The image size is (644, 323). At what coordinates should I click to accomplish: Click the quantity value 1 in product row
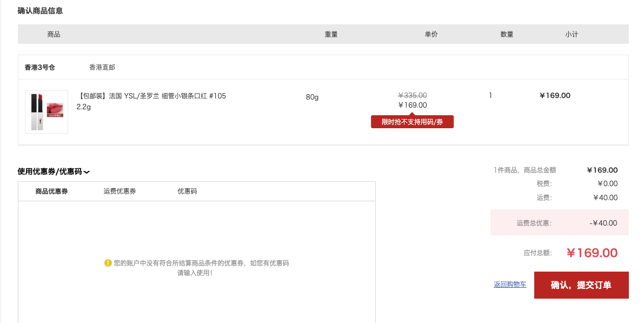490,95
